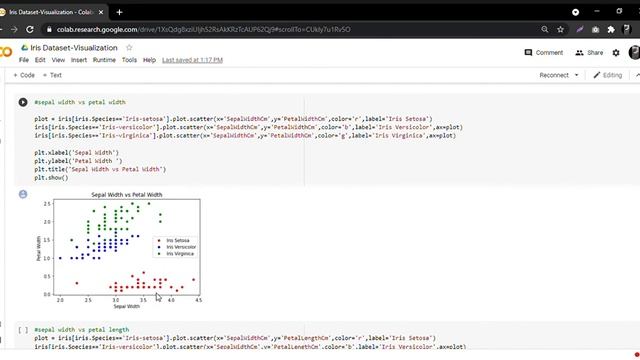This screenshot has width=640, height=360.
Task: Click the camera extension icon in the toolbar
Action: (596, 29)
